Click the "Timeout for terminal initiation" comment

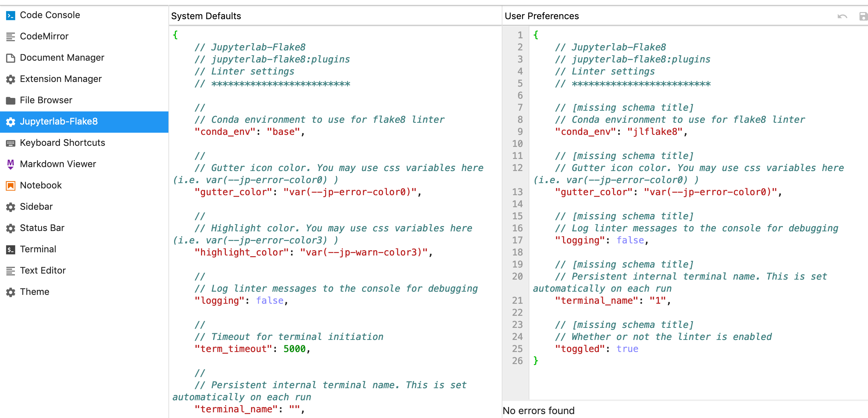point(289,337)
